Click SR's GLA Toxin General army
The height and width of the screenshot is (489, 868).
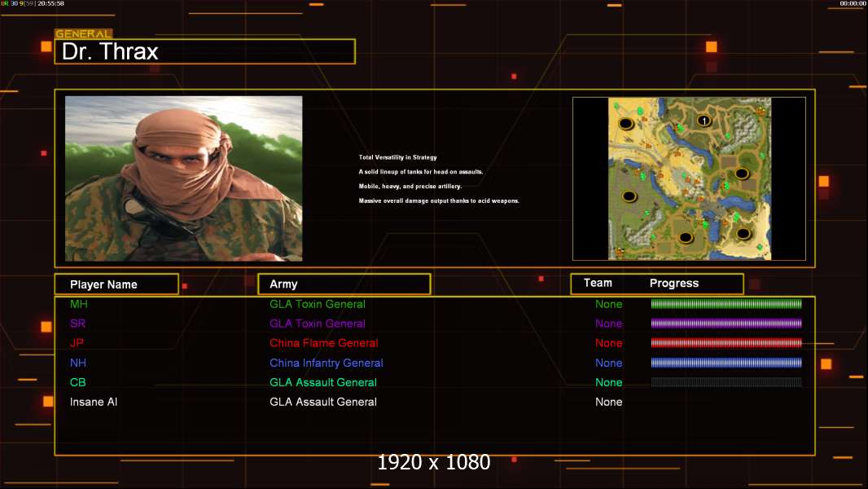click(x=318, y=324)
